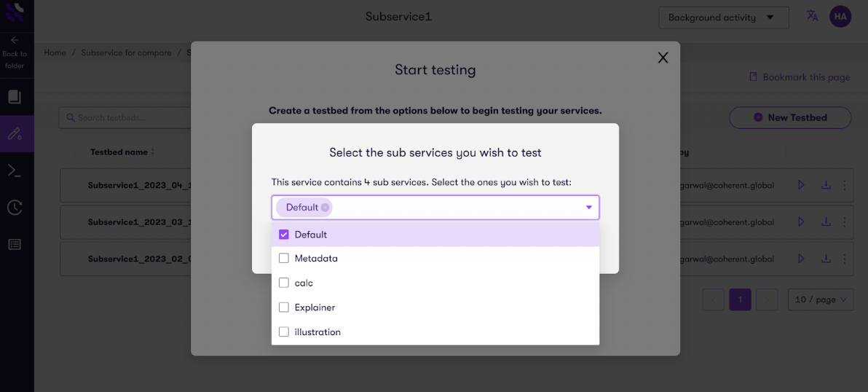Open the list view sidebar icon

coord(15,245)
